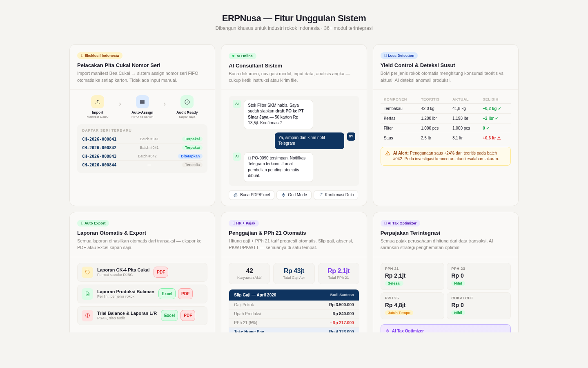The width and height of the screenshot is (588, 368).
Task: Click the Rp 2,1jt Total PPh 21 stat card
Action: (x=339, y=274)
